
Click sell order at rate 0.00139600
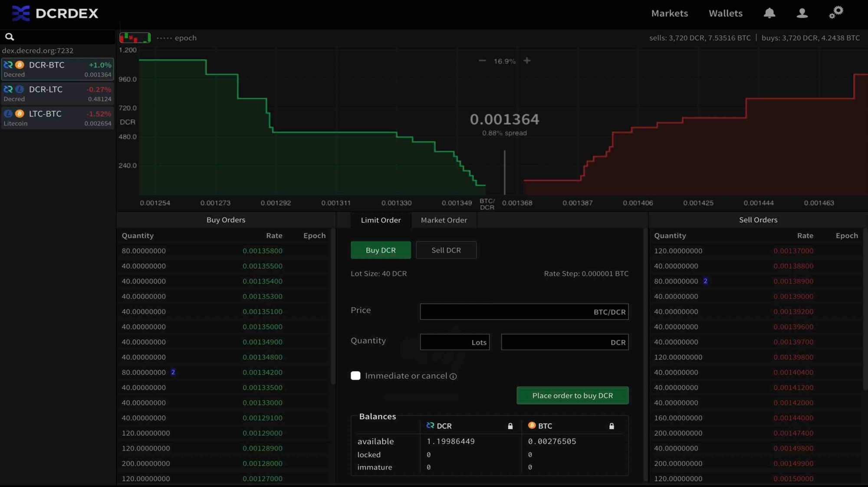756,327
